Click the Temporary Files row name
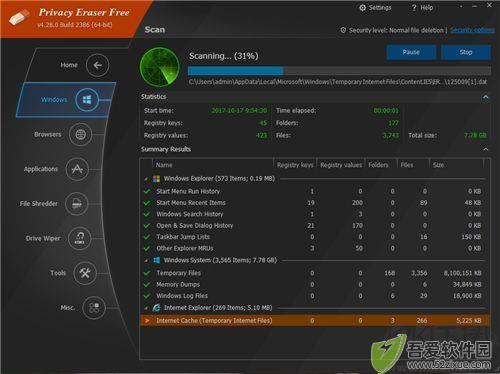Screen dimensions: 500x374 click(x=179, y=273)
